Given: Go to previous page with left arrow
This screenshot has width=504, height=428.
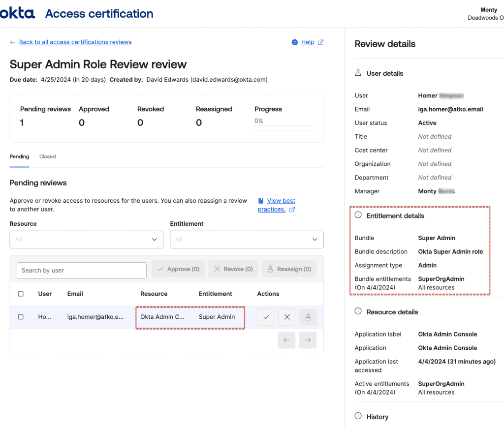Looking at the screenshot, I should tap(286, 340).
